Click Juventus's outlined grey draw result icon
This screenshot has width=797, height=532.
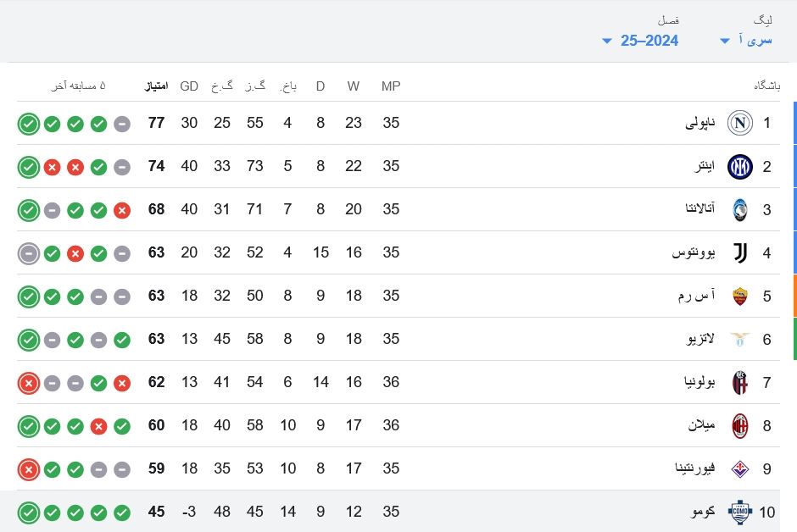(x=29, y=253)
